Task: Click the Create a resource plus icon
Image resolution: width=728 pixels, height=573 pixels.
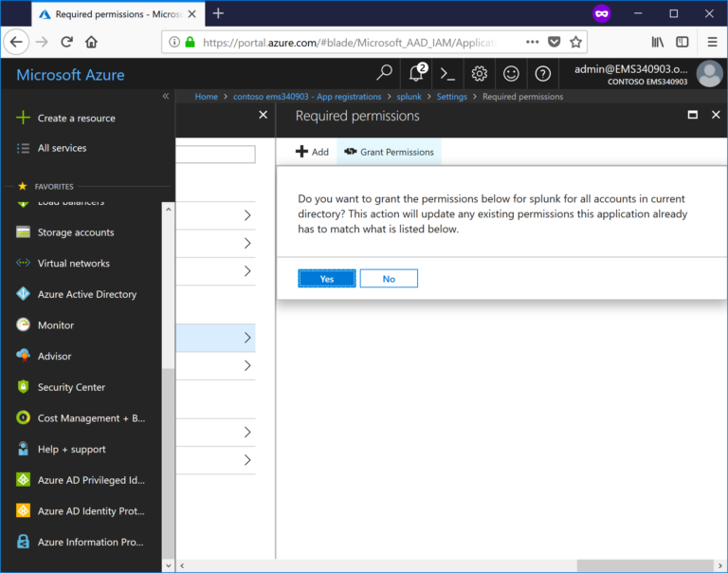Action: (x=23, y=118)
